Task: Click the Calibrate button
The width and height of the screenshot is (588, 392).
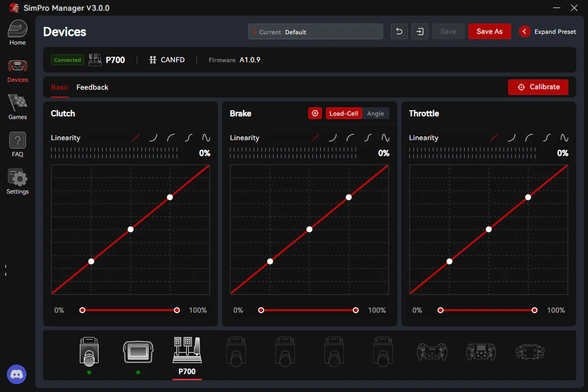Action: [x=538, y=87]
